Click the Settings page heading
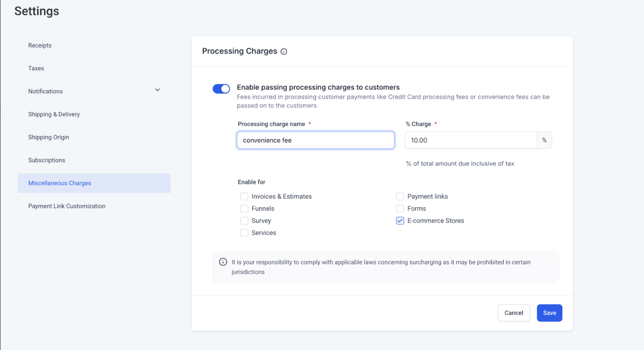Viewport: 644px width, 350px height. tap(37, 11)
